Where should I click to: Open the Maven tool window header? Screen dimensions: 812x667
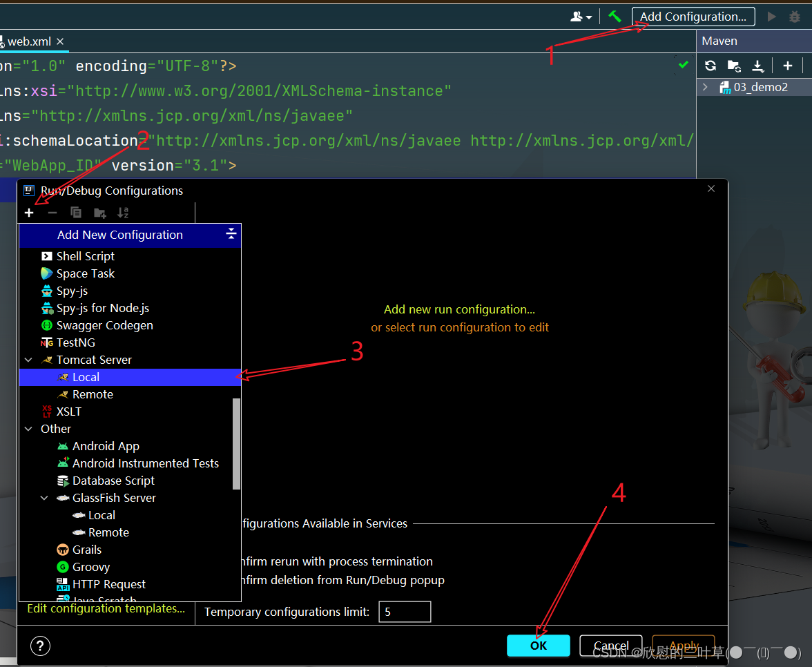click(x=719, y=41)
